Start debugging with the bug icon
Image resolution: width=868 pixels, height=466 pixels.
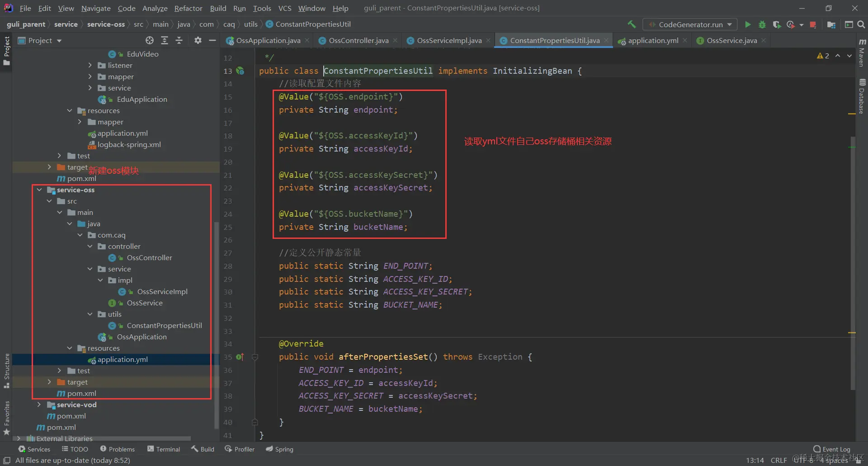[762, 24]
